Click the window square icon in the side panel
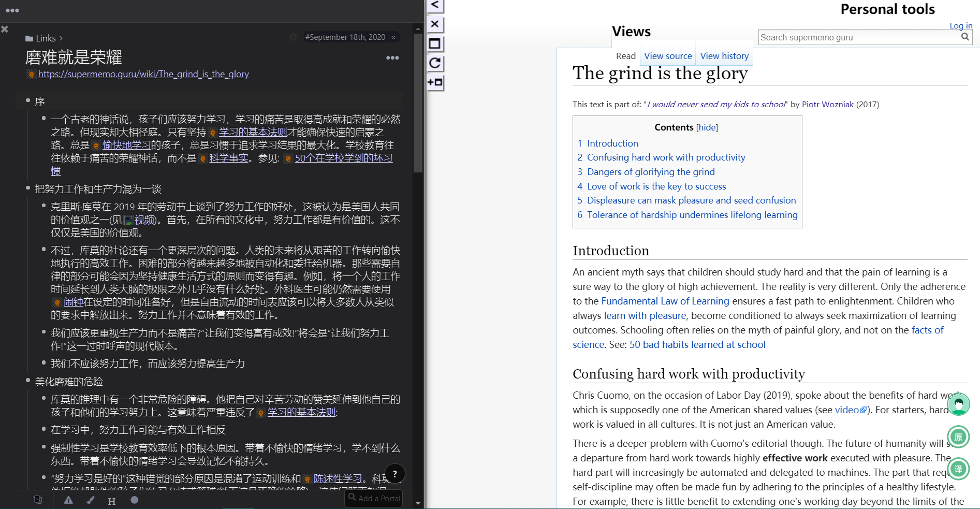This screenshot has height=509, width=980. pyautogui.click(x=435, y=43)
